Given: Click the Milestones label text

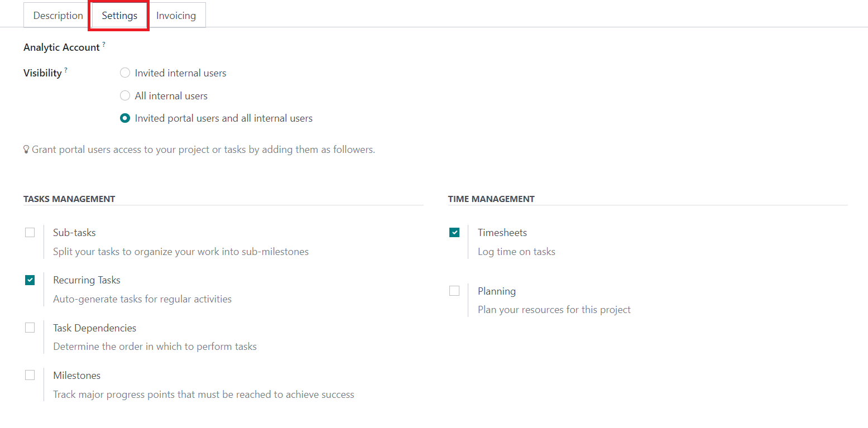Looking at the screenshot, I should (x=77, y=376).
